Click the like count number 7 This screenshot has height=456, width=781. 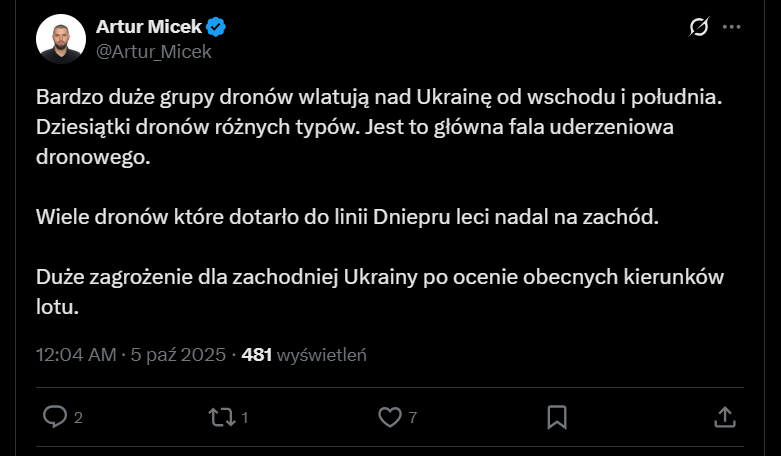click(x=412, y=417)
